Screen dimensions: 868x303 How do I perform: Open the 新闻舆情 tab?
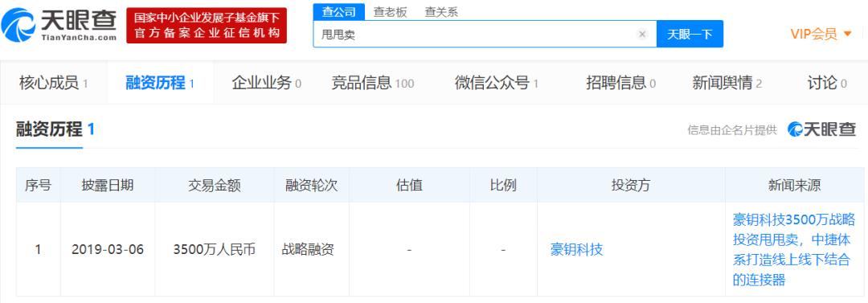(727, 83)
